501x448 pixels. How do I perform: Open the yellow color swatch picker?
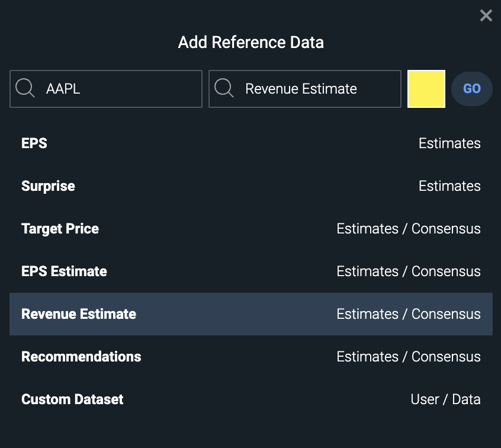coord(426,88)
